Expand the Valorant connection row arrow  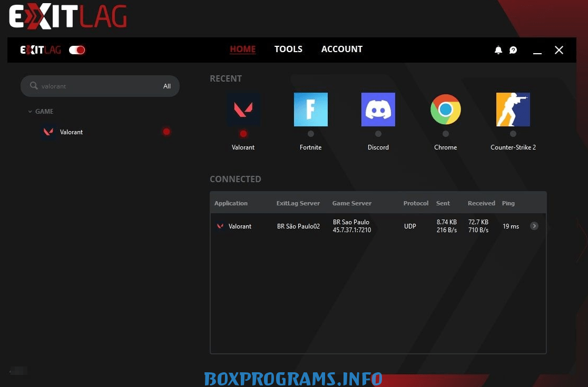tap(534, 226)
